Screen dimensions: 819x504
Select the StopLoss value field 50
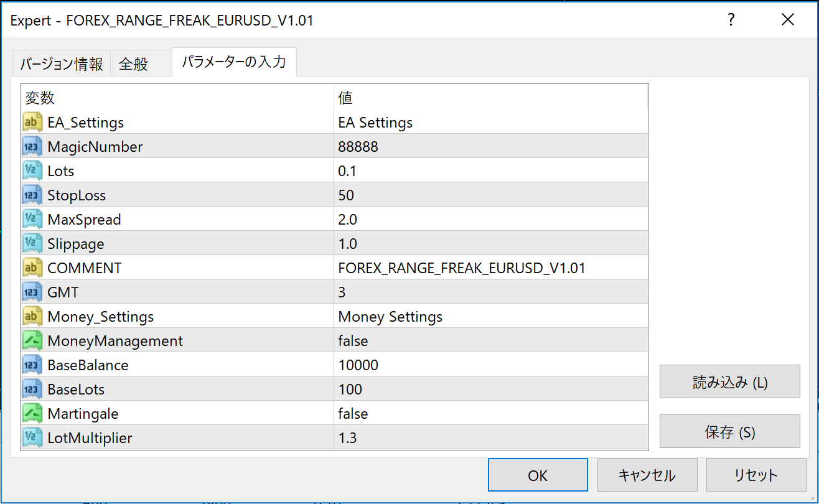490,195
